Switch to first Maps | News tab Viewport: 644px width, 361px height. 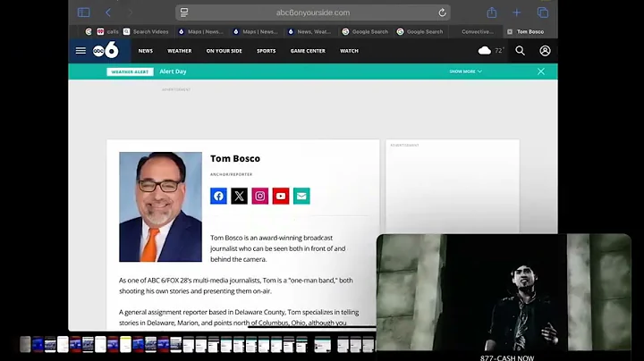[x=201, y=31]
